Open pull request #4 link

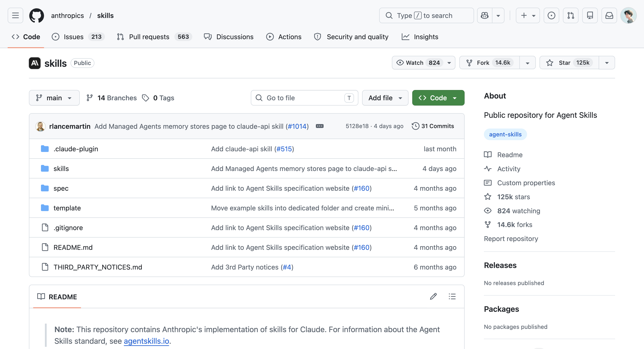287,267
